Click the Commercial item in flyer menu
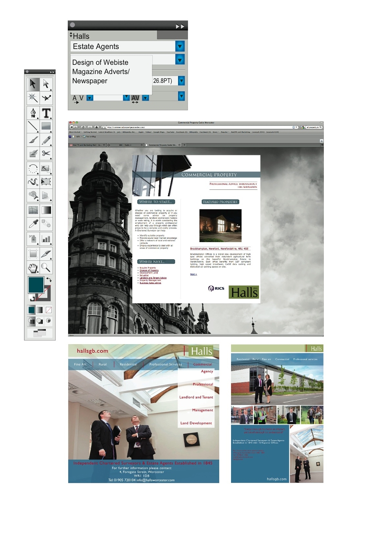This screenshot has height=554, width=392. [203, 364]
